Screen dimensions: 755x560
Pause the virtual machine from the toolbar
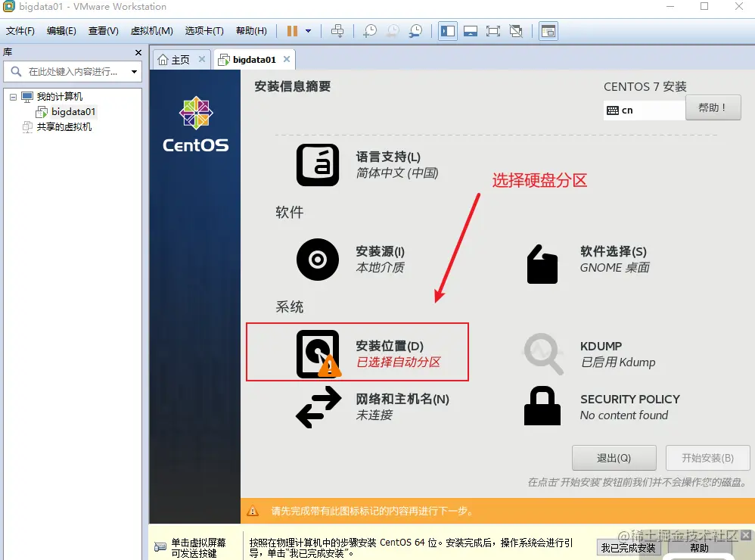click(x=292, y=31)
